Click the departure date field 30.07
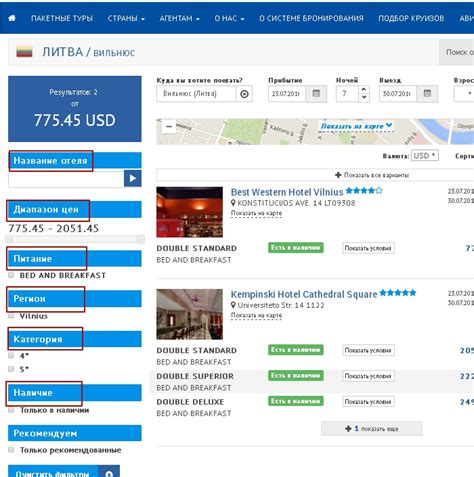The width and height of the screenshot is (474, 477). pos(398,94)
